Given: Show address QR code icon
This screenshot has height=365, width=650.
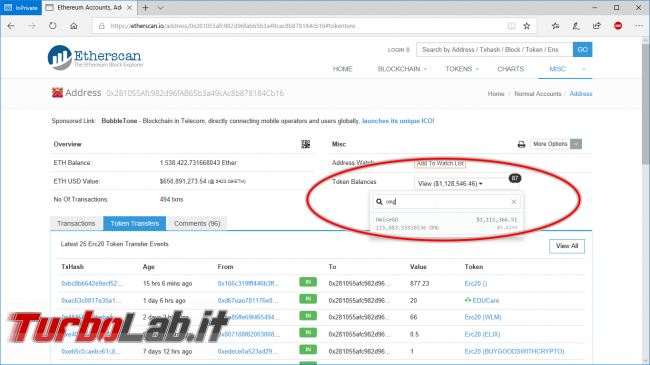Looking at the screenshot, I should pyautogui.click(x=306, y=144).
